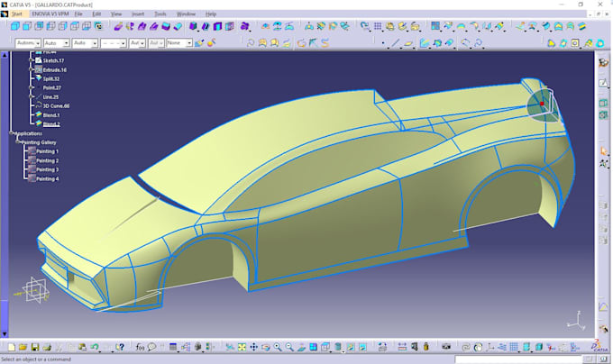613x364 pixels.
Task: Activate the Rotate view tool
Action: (x=266, y=347)
